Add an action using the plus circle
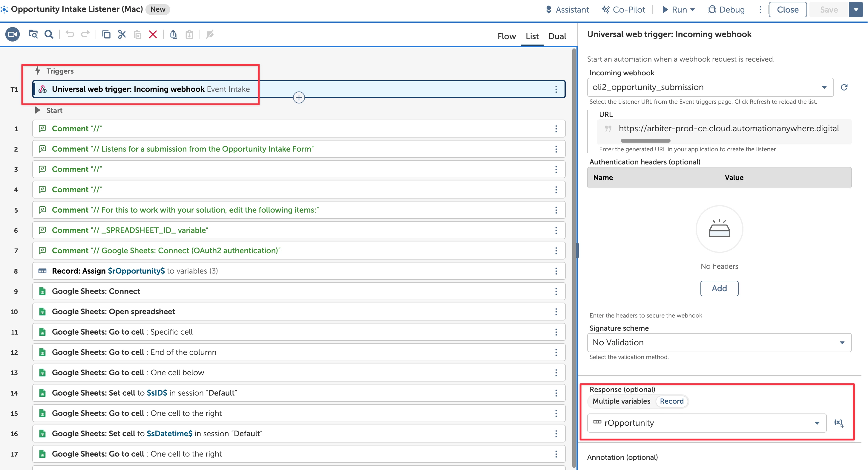 299,97
